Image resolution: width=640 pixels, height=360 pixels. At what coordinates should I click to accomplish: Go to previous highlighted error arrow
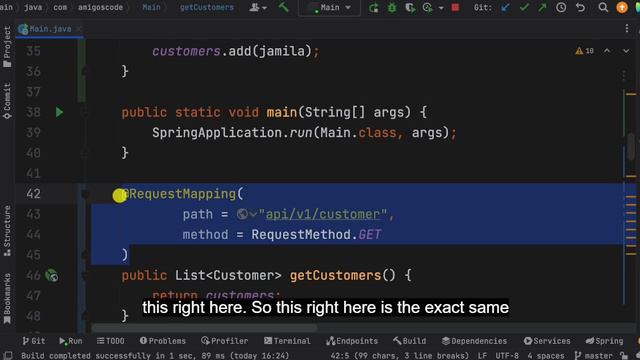coord(607,51)
